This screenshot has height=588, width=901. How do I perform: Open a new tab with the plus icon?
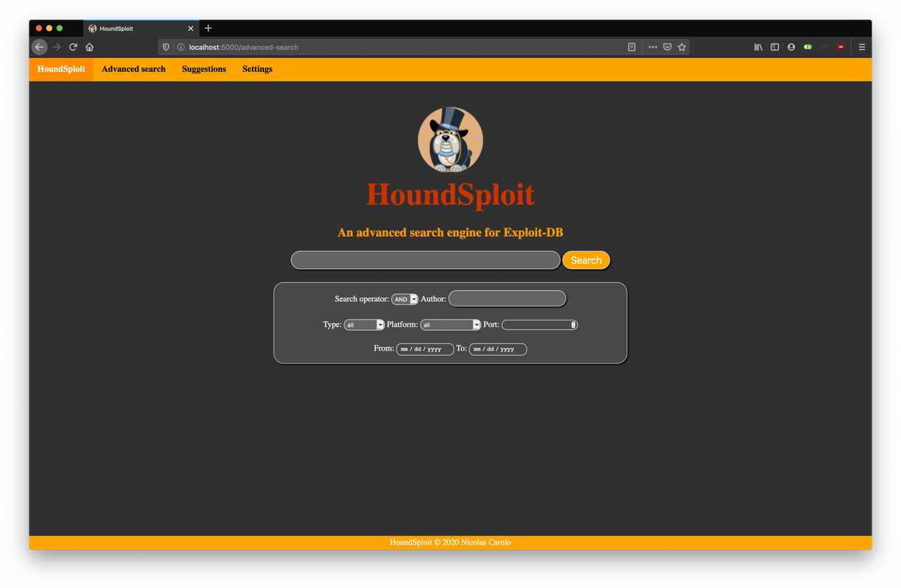point(208,28)
